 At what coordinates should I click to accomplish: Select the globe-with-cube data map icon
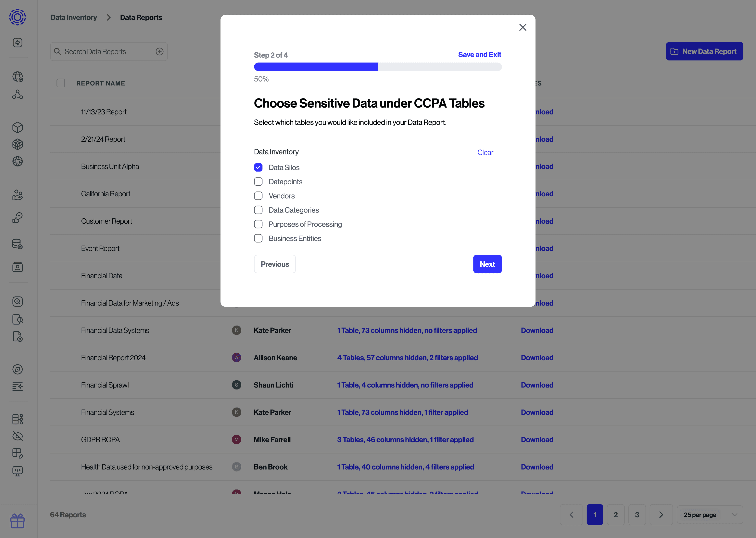[x=18, y=76]
